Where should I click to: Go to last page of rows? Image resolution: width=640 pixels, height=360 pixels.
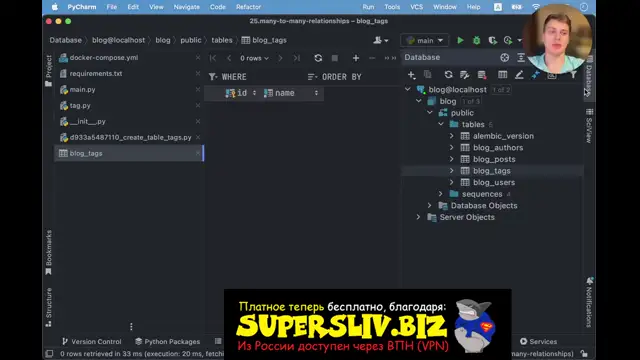pyautogui.click(x=297, y=58)
